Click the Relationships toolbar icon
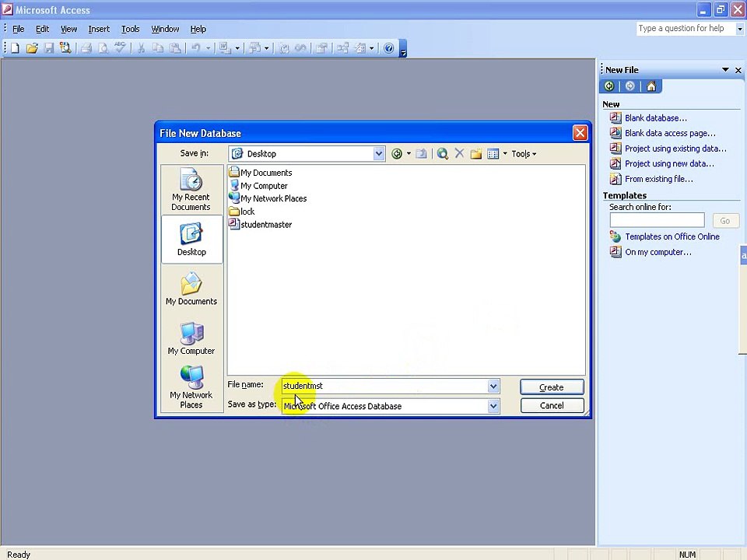 pos(342,48)
